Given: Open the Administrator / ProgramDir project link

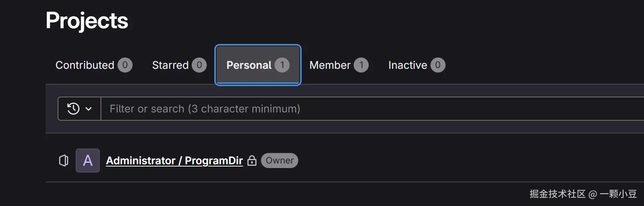Looking at the screenshot, I should [x=174, y=161].
